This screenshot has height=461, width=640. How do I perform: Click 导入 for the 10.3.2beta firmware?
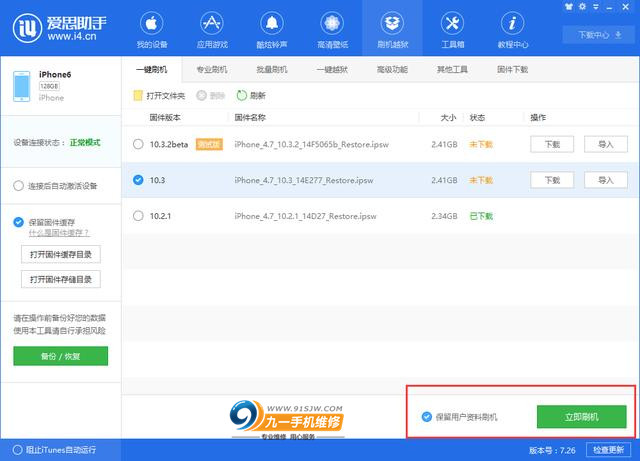click(606, 144)
